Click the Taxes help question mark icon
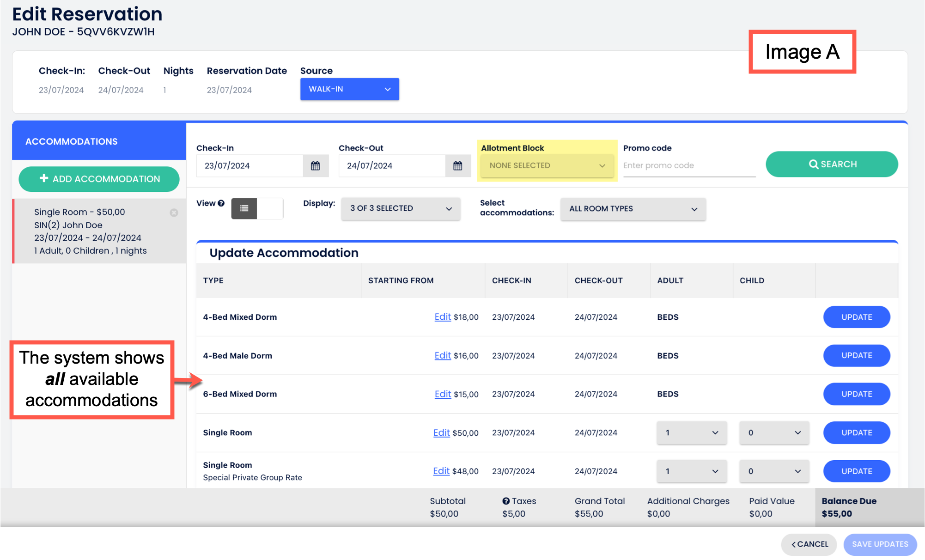This screenshot has height=560, width=925. (506, 501)
